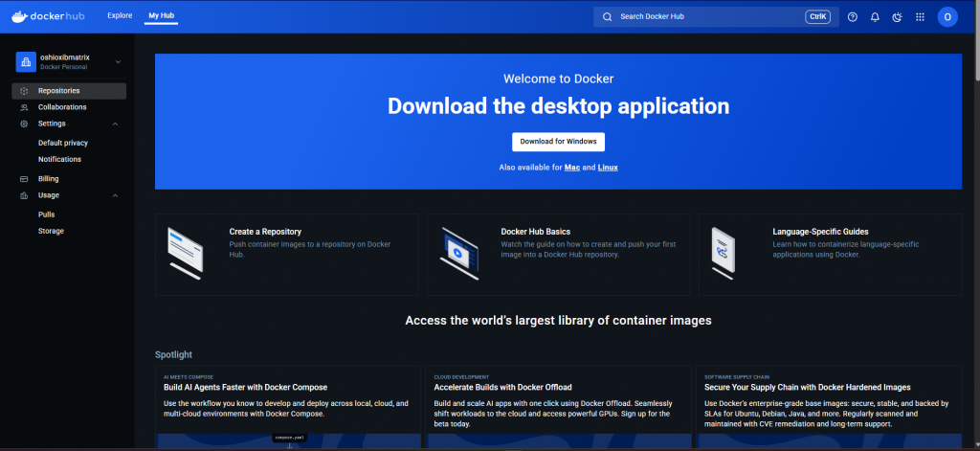Click 'AI MEETS COMPOSE' label
Image resolution: width=980 pixels, height=451 pixels.
point(189,377)
